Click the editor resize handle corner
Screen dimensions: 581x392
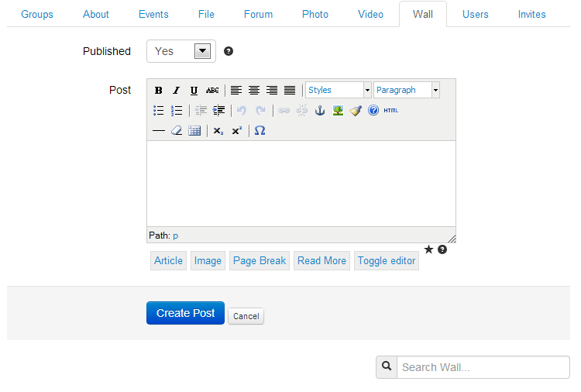tap(452, 239)
